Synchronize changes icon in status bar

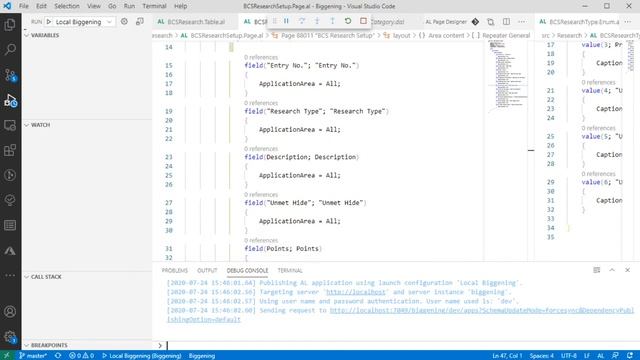[58, 356]
